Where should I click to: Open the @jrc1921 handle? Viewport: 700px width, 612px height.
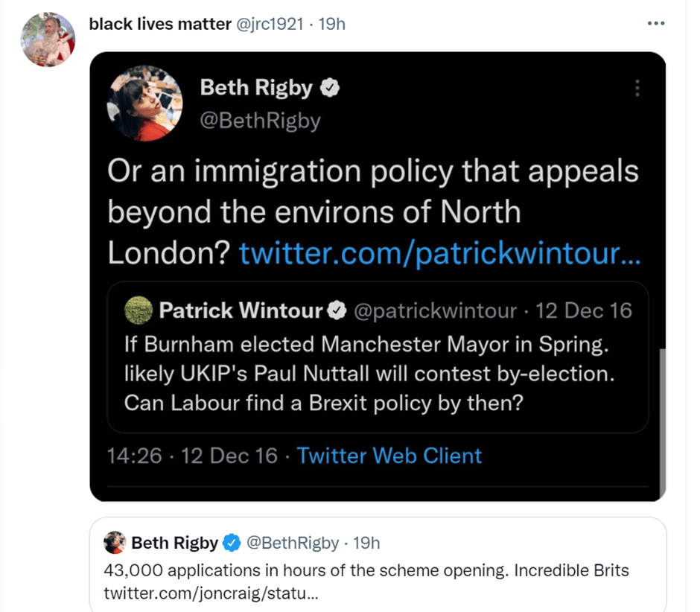(270, 24)
